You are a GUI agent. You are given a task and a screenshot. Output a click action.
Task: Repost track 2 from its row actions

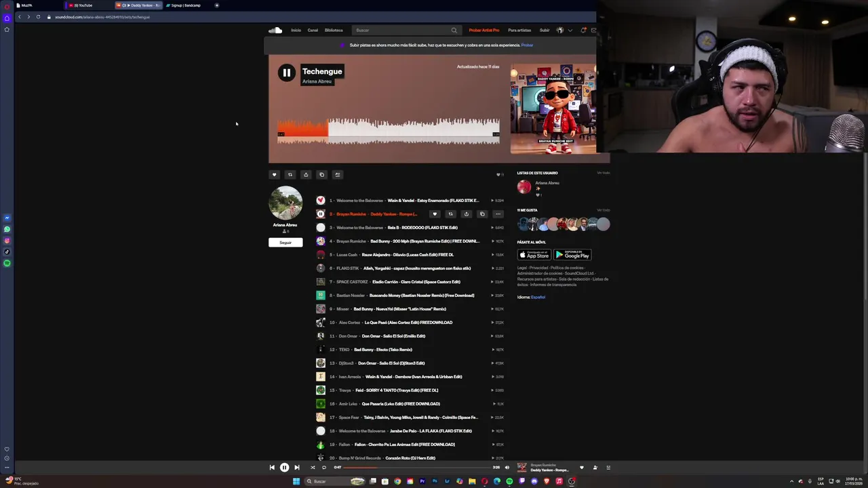click(x=450, y=214)
